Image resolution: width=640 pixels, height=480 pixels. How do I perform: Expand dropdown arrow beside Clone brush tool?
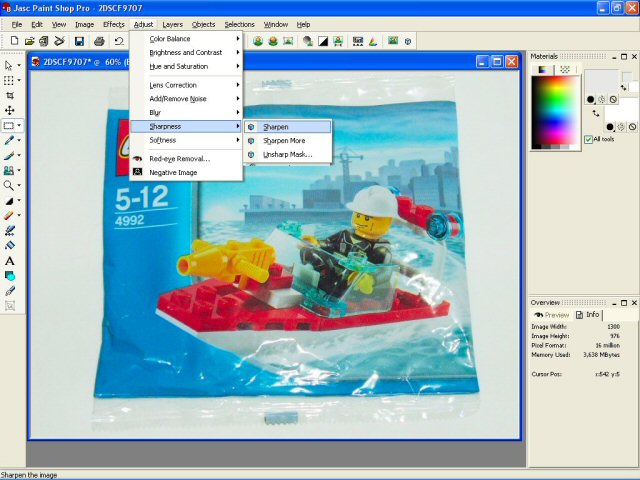19,170
